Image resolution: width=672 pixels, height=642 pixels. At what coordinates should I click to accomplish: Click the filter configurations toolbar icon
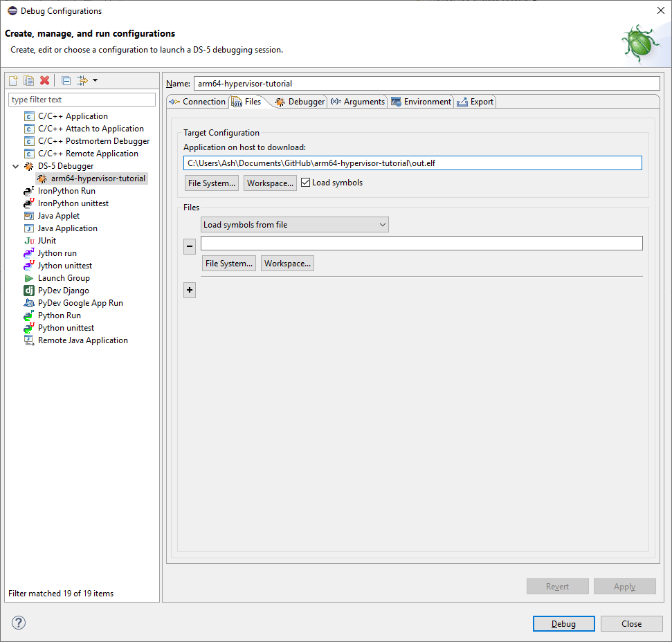tap(82, 80)
